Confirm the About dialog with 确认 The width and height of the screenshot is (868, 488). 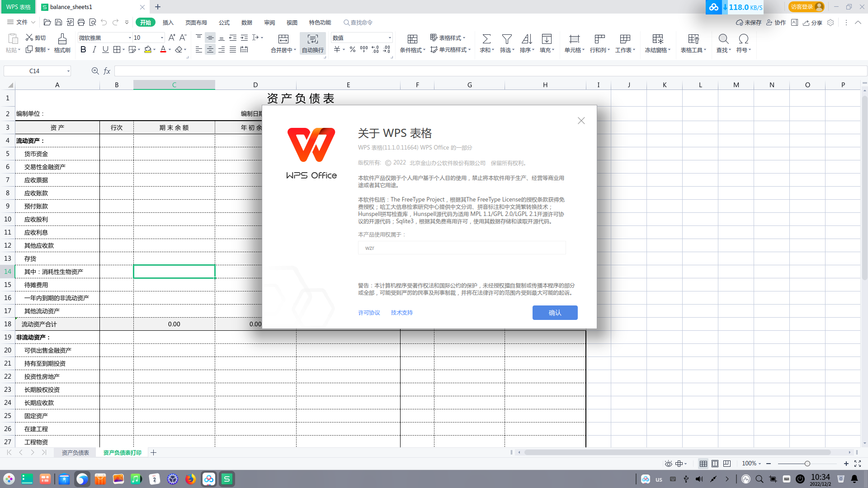coord(555,313)
